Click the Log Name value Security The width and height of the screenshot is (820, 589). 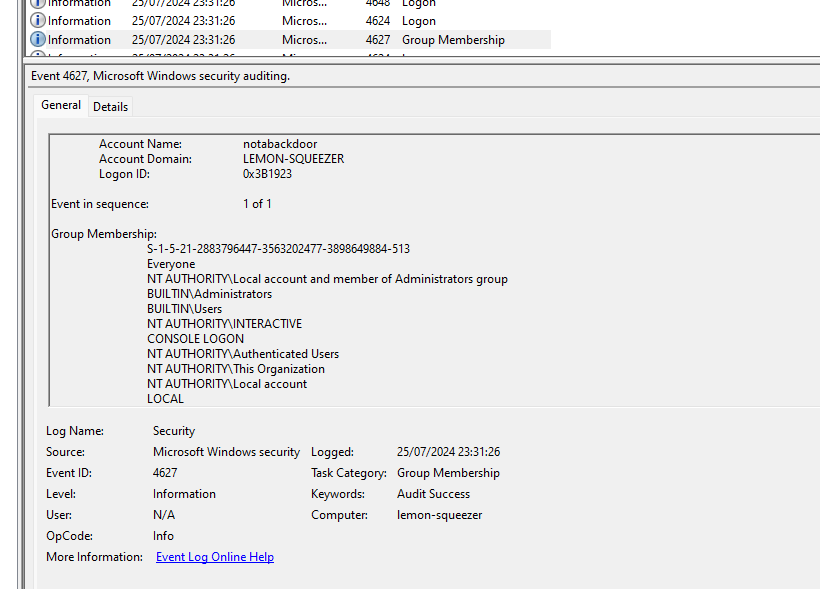(x=174, y=431)
